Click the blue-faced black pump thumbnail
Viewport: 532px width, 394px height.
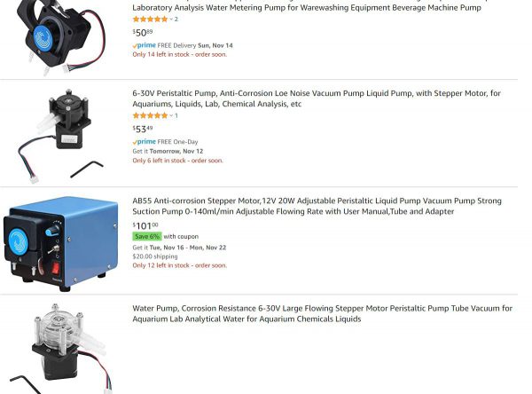click(60, 35)
